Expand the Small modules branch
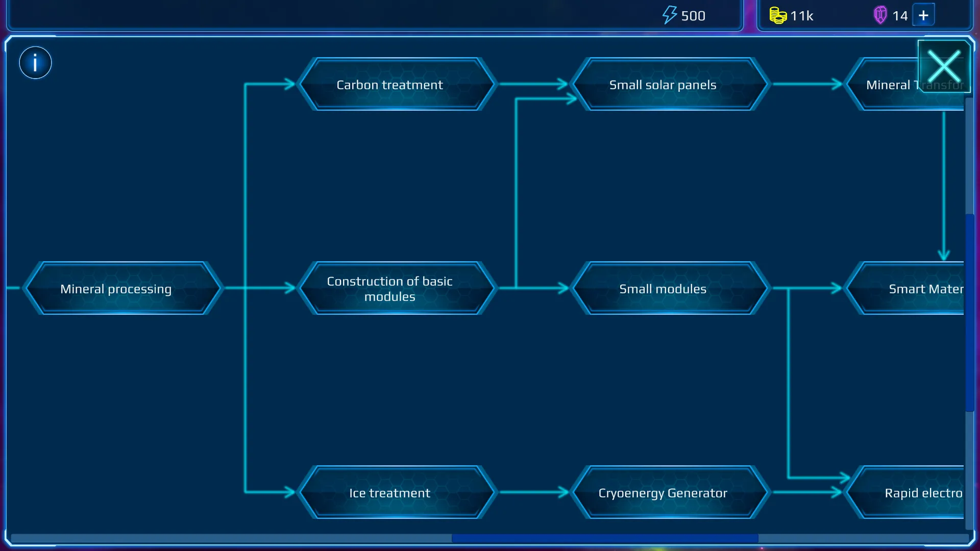980x551 pixels. (663, 289)
